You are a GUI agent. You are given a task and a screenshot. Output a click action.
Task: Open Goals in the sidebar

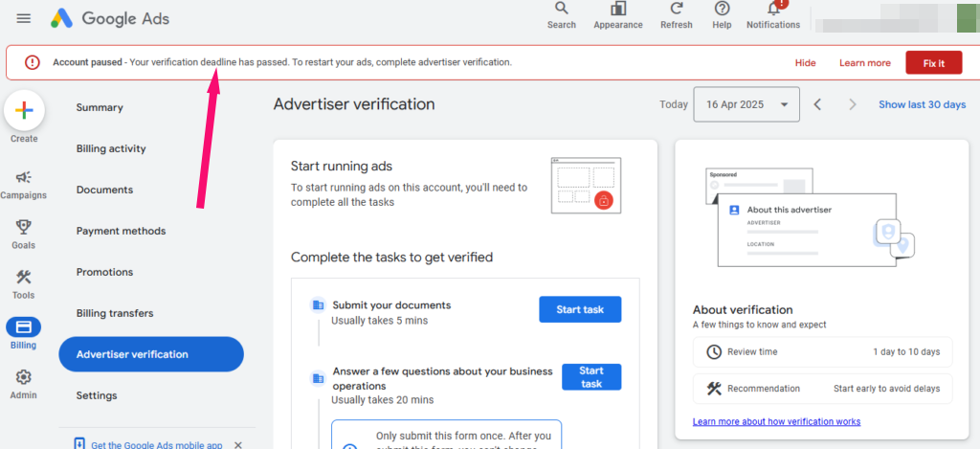tap(23, 235)
